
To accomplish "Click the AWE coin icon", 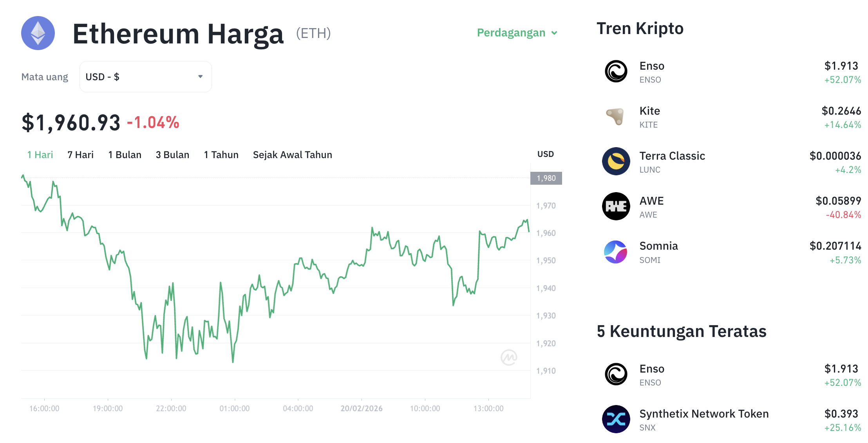I will click(616, 207).
